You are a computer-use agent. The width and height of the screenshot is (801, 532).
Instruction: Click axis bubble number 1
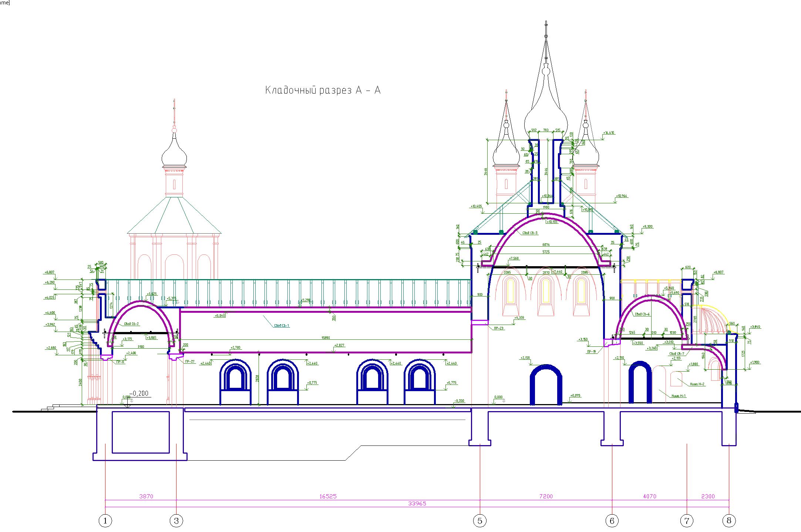[x=105, y=521]
